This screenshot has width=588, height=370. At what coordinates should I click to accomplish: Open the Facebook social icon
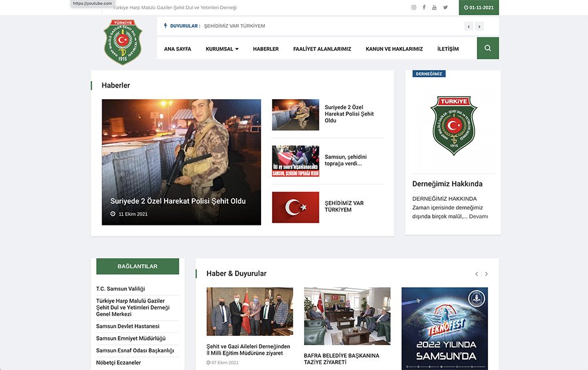tap(424, 7)
